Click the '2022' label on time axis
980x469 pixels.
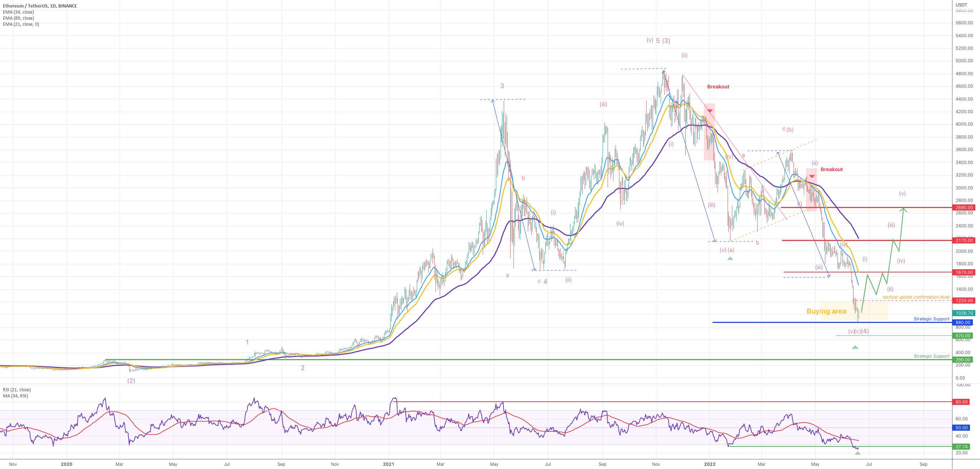[x=710, y=464]
